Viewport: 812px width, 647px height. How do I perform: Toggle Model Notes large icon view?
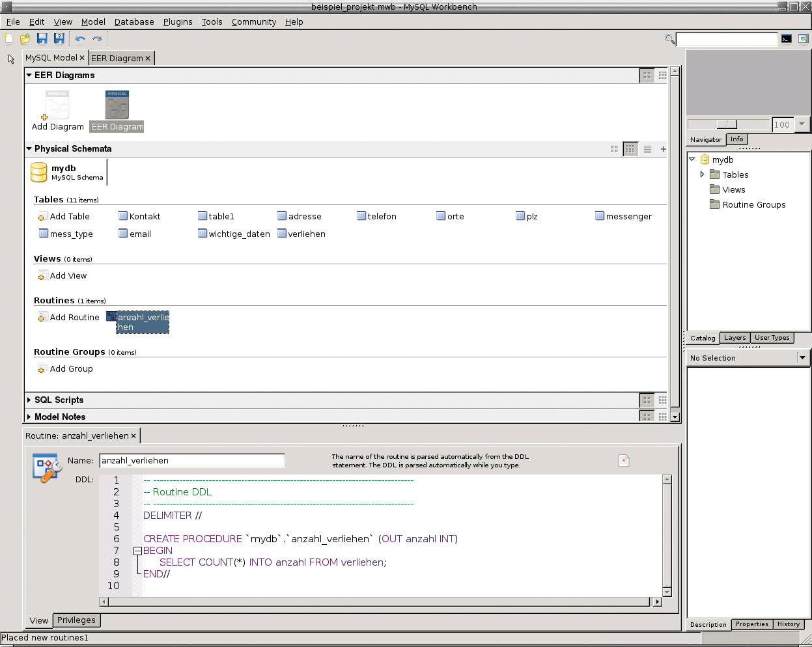click(x=647, y=417)
